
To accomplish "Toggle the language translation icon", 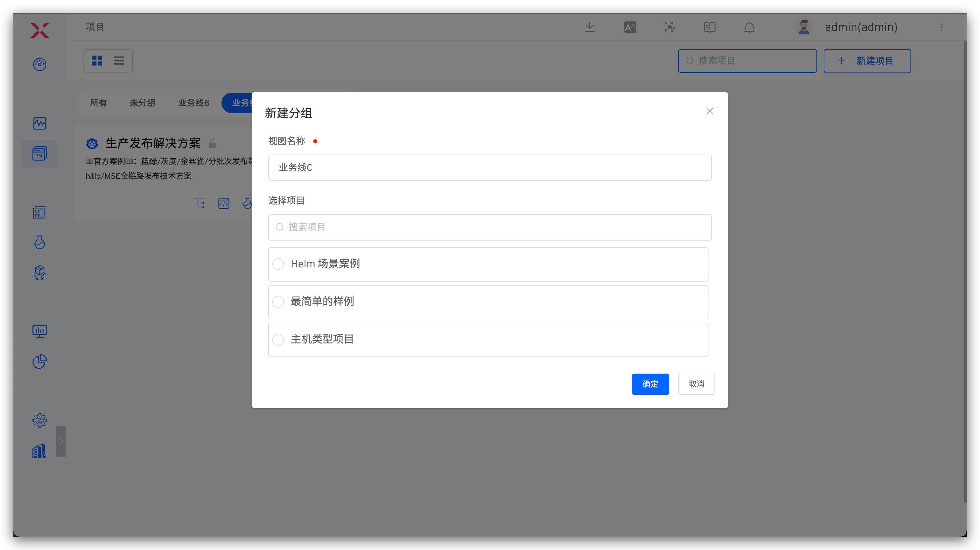I will click(x=630, y=27).
